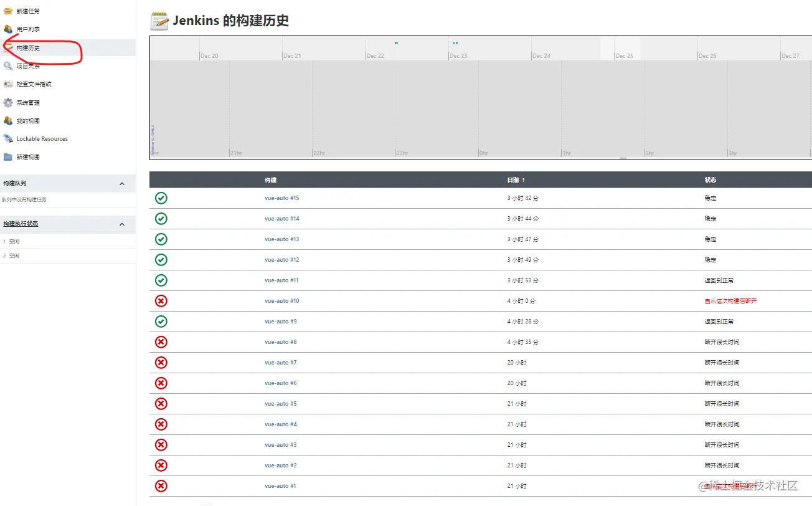
Task: Click executor row 2 空闲
Action: 68,255
